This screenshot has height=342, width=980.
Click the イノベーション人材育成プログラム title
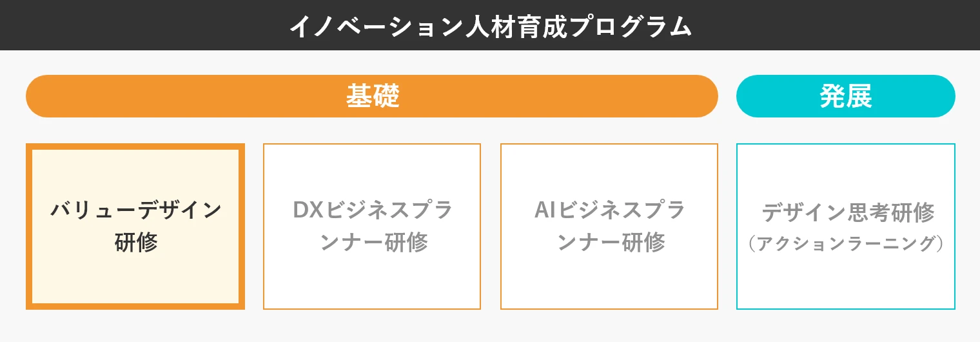(490, 26)
